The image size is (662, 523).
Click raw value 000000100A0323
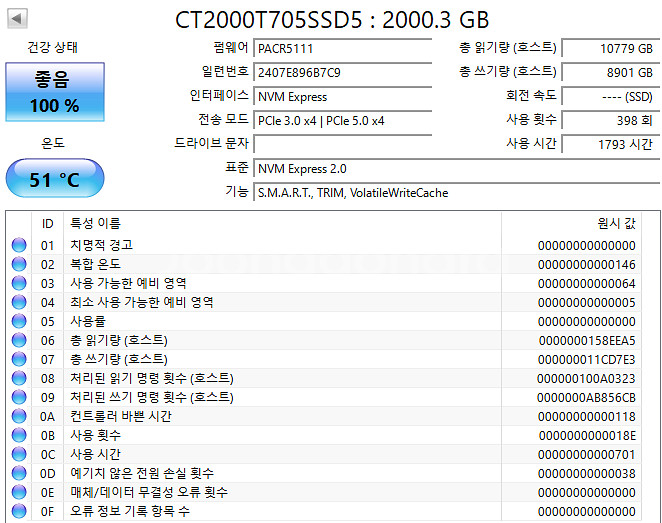[x=586, y=379]
